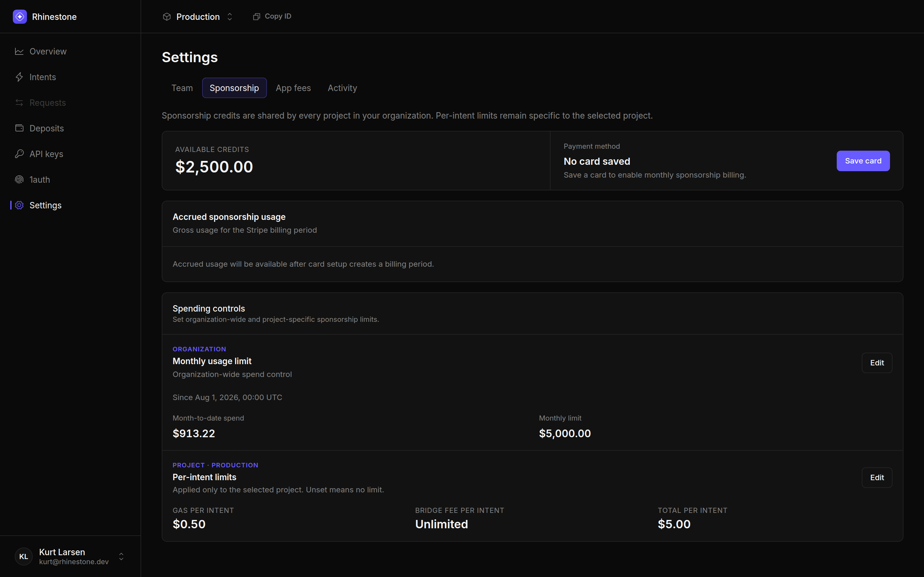Image resolution: width=924 pixels, height=577 pixels.
Task: Expand the Production project switcher chevron
Action: pos(230,17)
